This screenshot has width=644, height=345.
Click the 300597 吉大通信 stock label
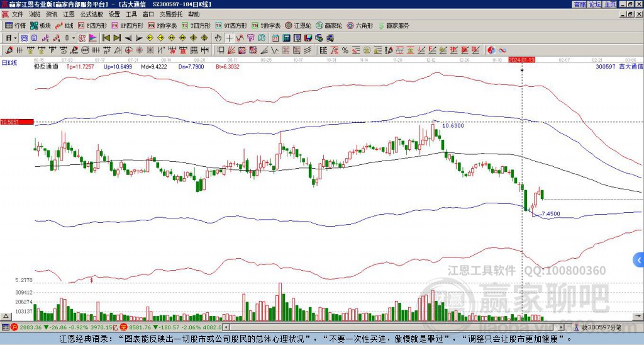(x=619, y=66)
